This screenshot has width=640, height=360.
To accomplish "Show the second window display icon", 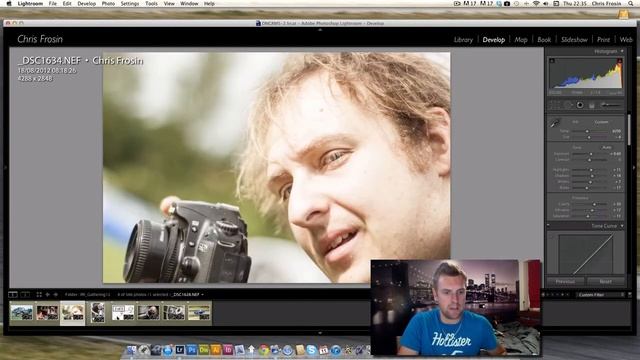I will 25,294.
